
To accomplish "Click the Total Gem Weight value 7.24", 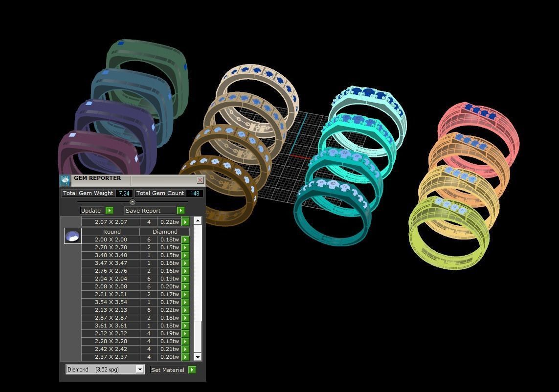I will pos(124,193).
